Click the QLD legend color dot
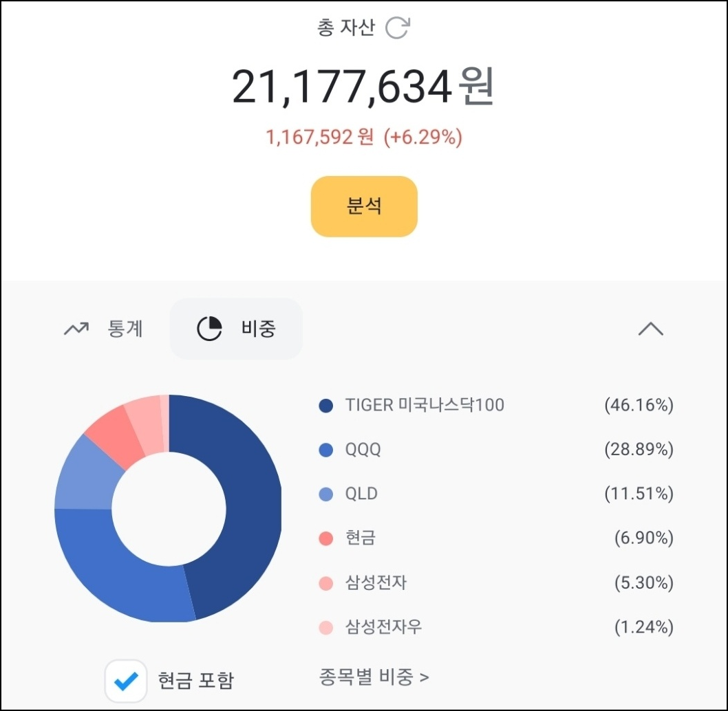 pos(326,494)
